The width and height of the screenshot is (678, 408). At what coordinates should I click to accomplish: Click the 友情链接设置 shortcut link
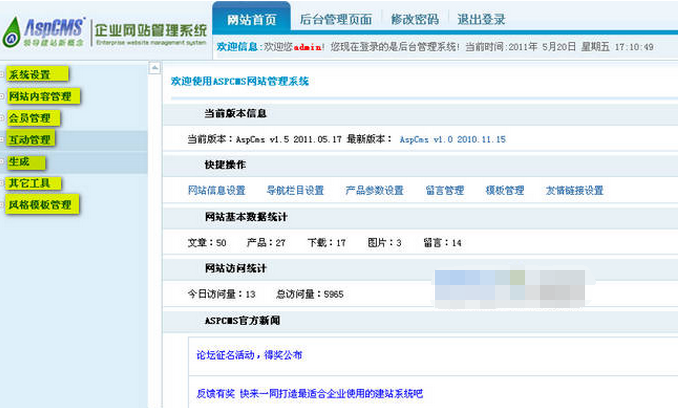[x=574, y=190]
